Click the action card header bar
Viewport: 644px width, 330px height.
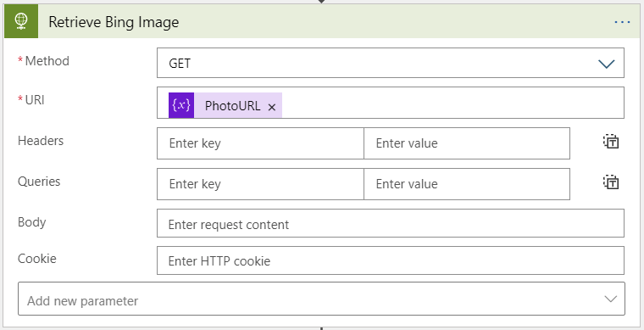pyautogui.click(x=322, y=21)
